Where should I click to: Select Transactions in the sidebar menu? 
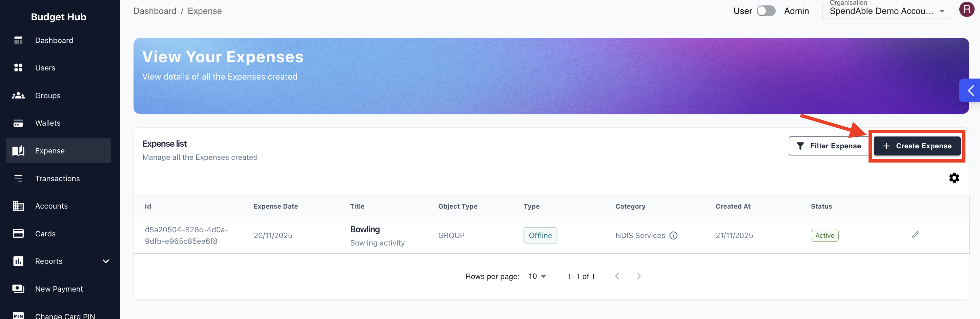[x=58, y=178]
